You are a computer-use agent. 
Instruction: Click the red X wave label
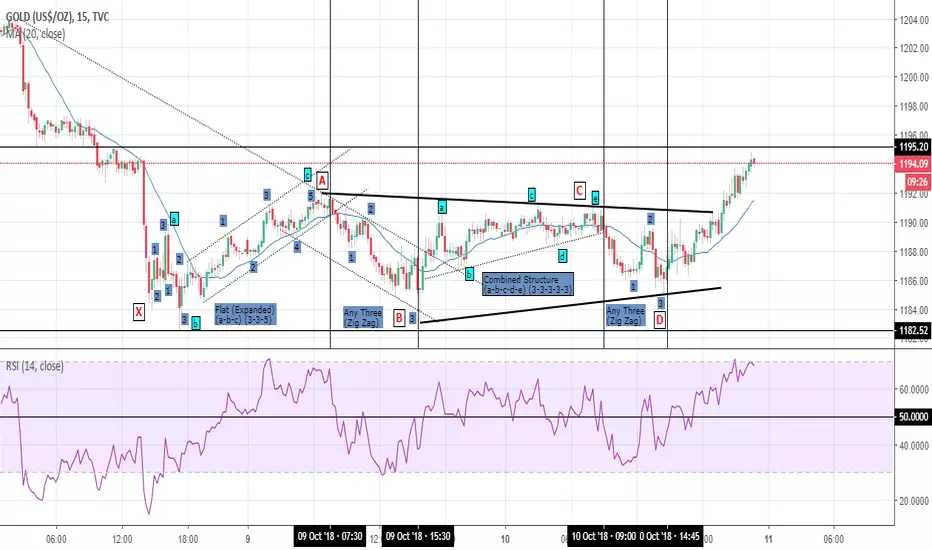[x=138, y=311]
